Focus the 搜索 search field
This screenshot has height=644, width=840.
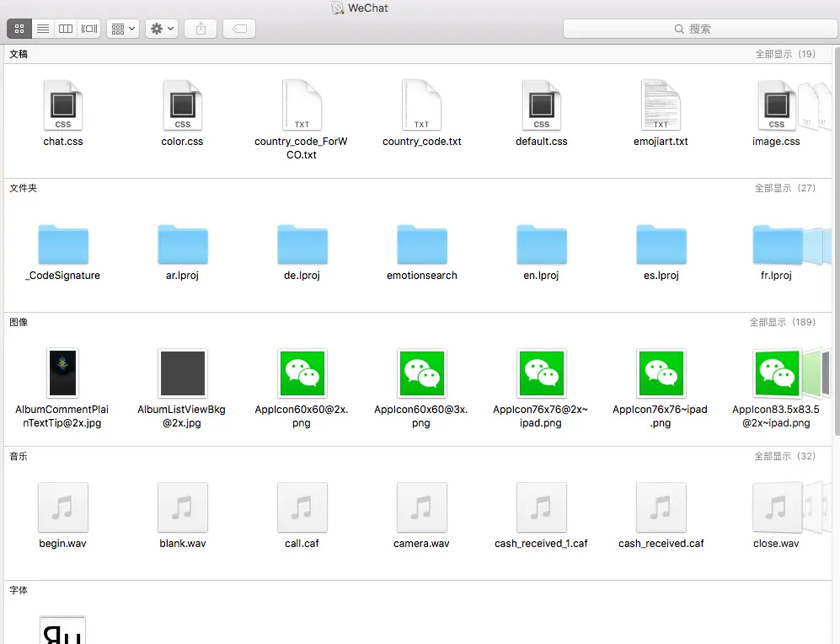coord(699,29)
